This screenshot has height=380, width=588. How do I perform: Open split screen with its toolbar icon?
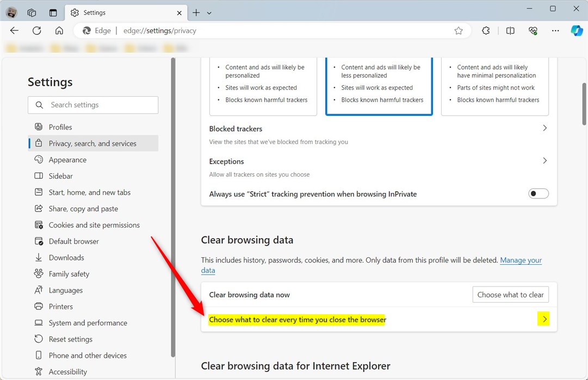510,30
